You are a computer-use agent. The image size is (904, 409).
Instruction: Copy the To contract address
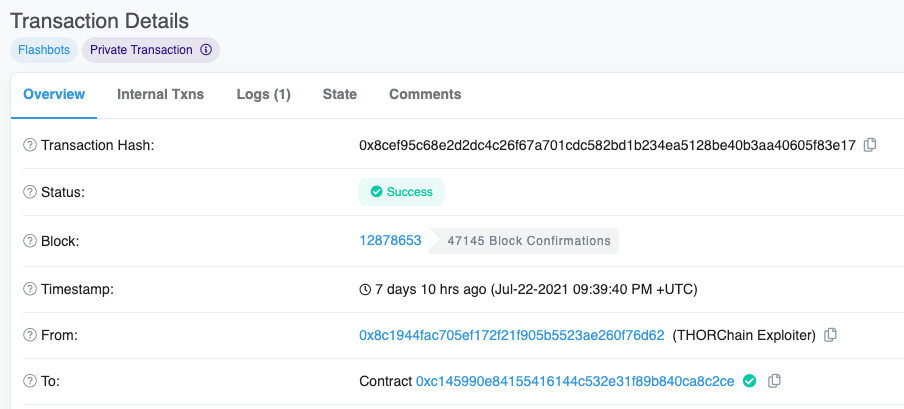(x=775, y=381)
